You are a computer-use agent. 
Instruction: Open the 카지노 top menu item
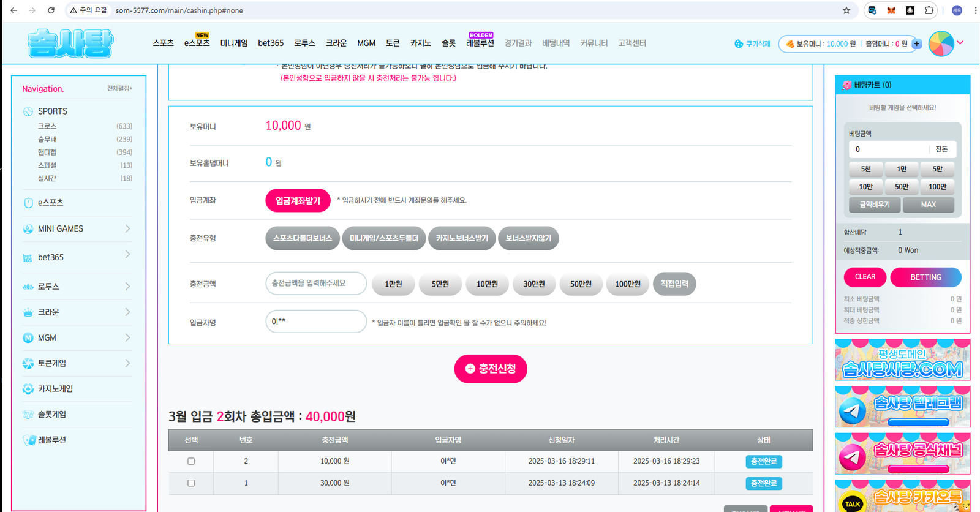(420, 43)
